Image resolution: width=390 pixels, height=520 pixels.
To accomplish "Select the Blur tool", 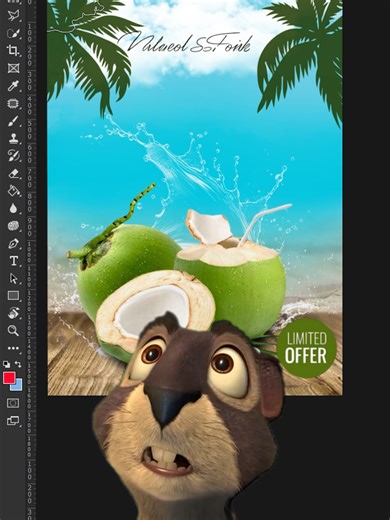I will click(x=13, y=208).
